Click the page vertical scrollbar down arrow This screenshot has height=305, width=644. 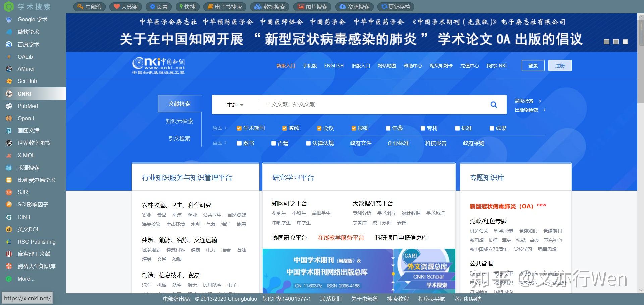[641, 290]
